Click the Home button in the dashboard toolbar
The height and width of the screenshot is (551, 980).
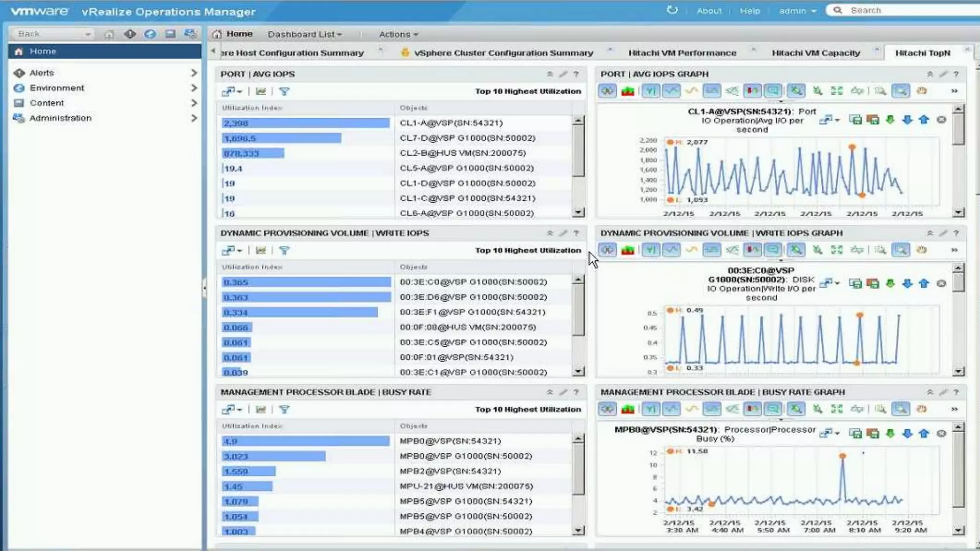233,34
